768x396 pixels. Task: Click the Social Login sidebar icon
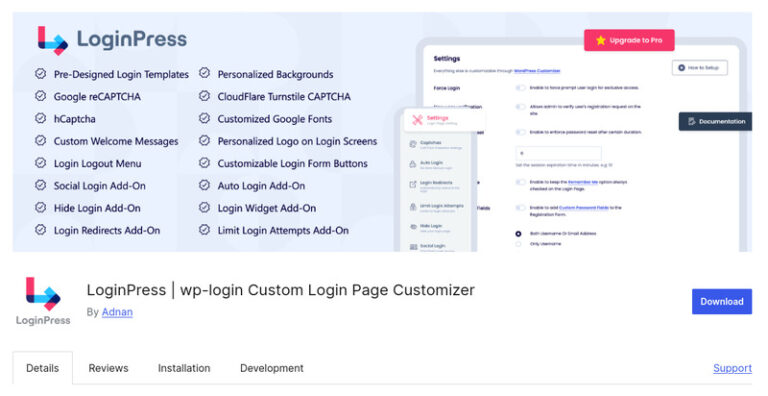point(412,247)
